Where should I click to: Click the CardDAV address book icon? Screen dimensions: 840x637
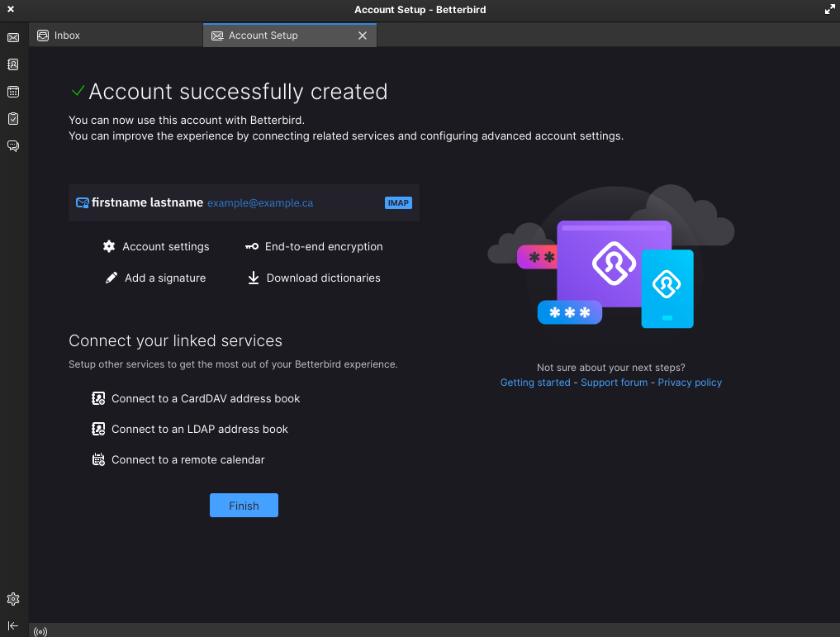point(98,398)
